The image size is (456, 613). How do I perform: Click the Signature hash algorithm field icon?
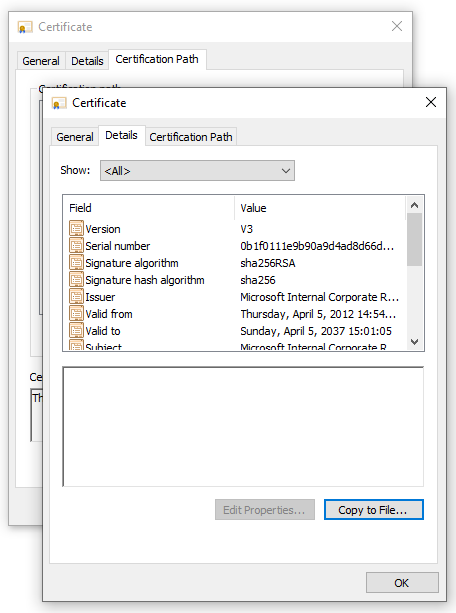point(76,279)
